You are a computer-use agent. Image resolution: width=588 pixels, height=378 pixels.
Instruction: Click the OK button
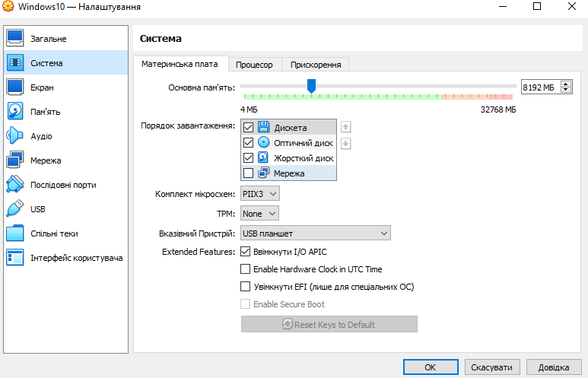(x=431, y=367)
